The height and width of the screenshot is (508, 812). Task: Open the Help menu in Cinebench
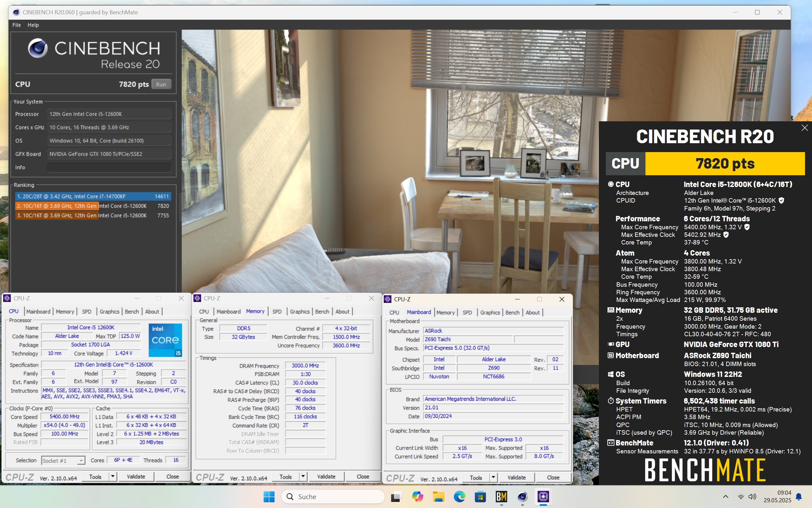[33, 25]
